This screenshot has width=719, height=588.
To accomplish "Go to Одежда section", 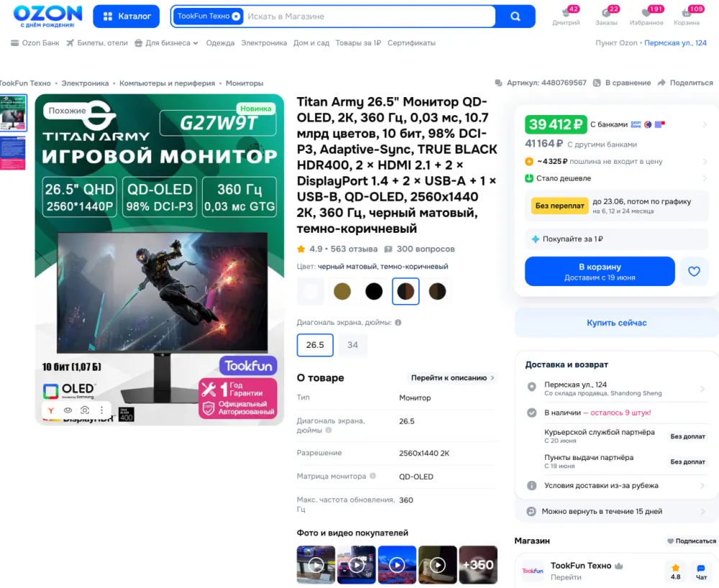I will [x=220, y=42].
